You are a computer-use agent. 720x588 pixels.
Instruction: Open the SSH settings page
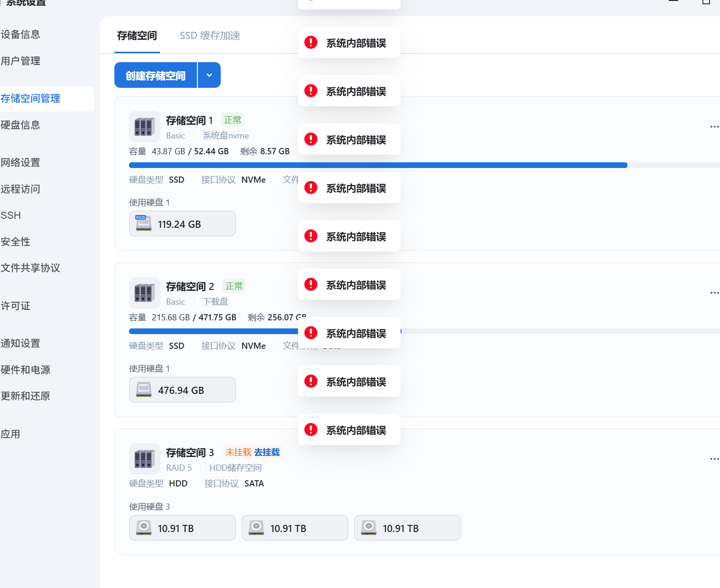click(x=11, y=215)
